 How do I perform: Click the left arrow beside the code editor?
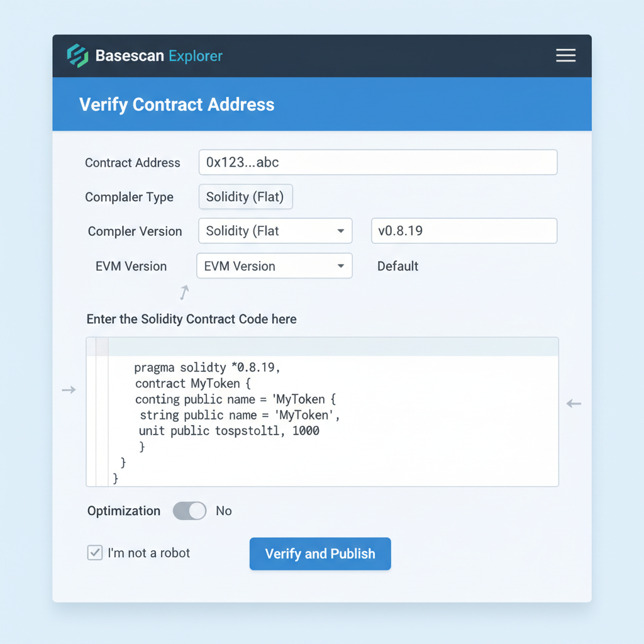[69, 390]
